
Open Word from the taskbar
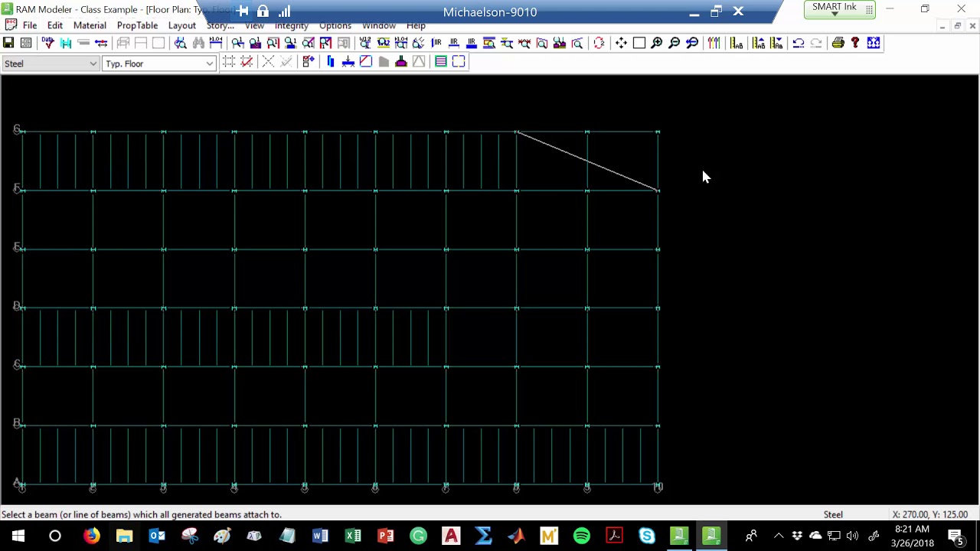320,536
